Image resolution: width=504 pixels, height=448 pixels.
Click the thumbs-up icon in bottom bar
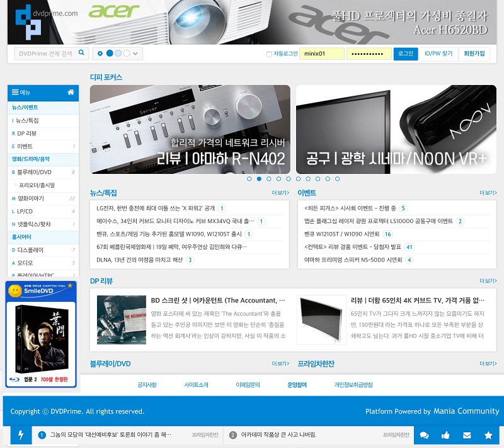(x=445, y=435)
